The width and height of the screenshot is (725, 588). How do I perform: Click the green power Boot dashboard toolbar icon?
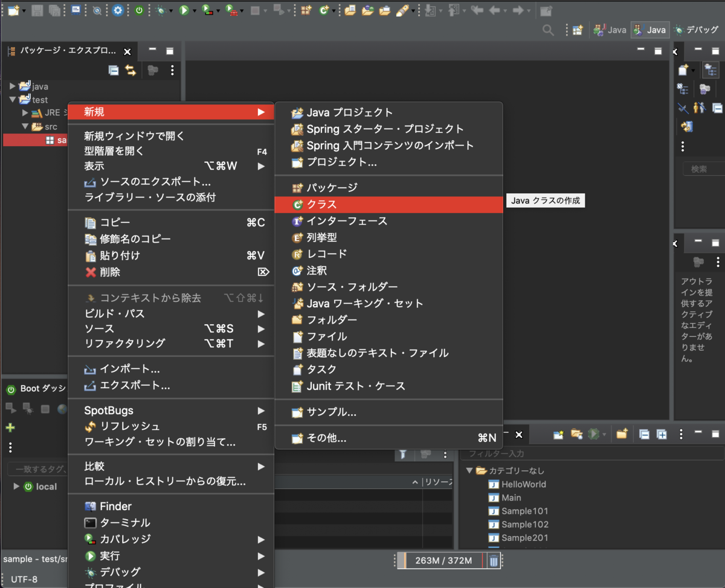click(x=140, y=10)
